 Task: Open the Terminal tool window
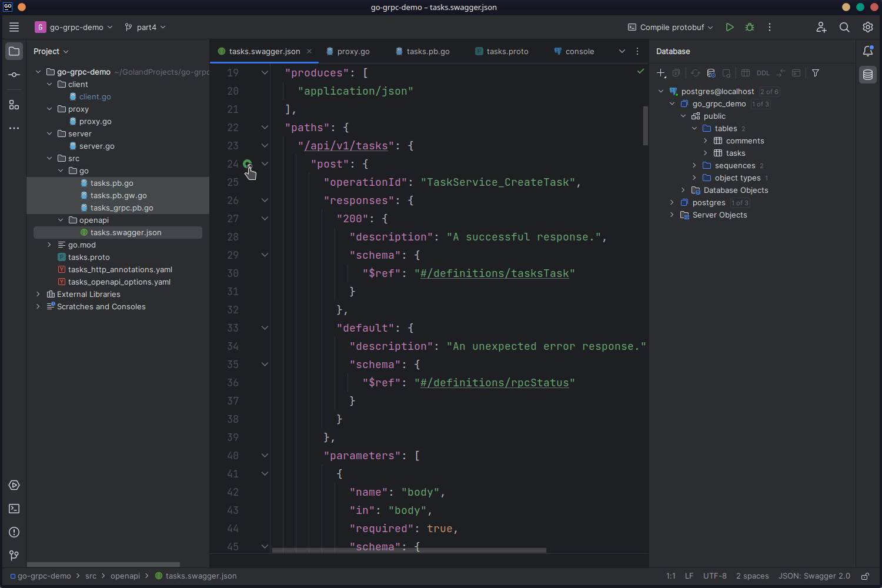[14, 509]
